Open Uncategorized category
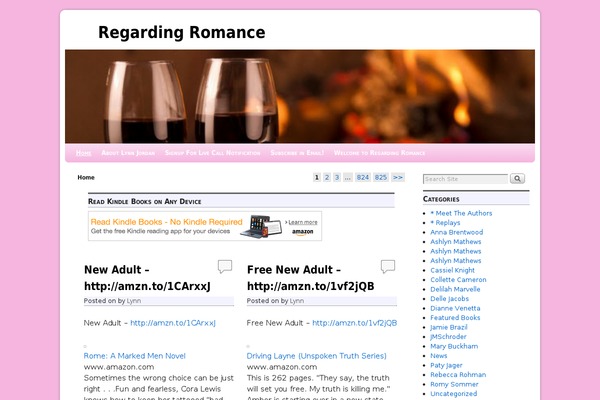 pyautogui.click(x=454, y=393)
